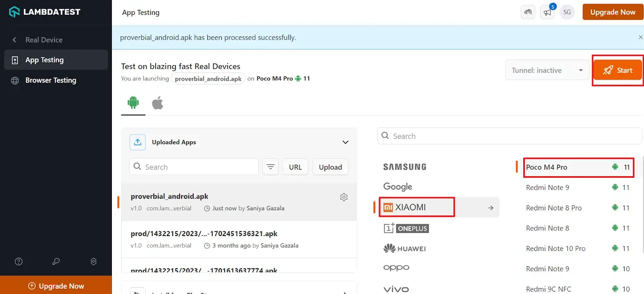This screenshot has height=294, width=644.
Task: Select Poco M4 Pro device
Action: pyautogui.click(x=579, y=167)
